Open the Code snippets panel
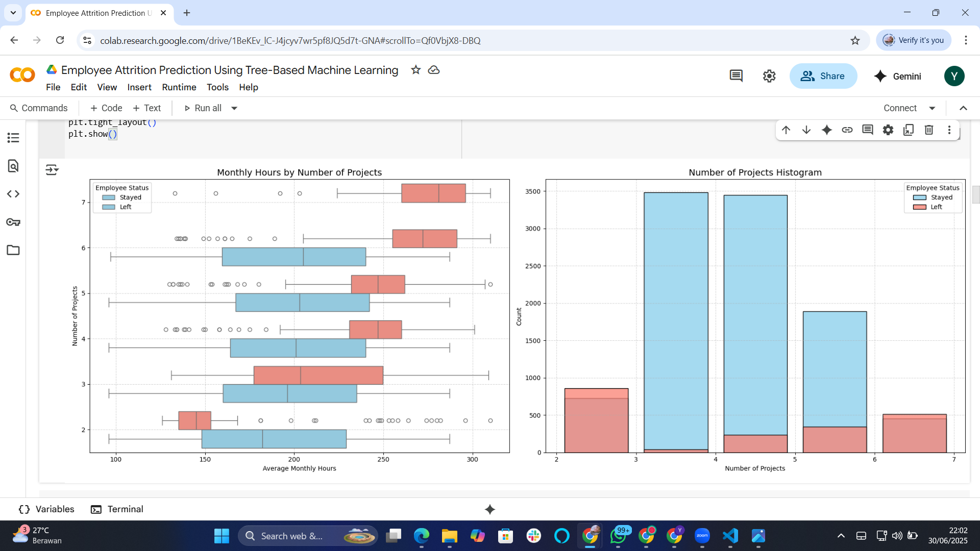The width and height of the screenshot is (980, 551). pos(13,194)
